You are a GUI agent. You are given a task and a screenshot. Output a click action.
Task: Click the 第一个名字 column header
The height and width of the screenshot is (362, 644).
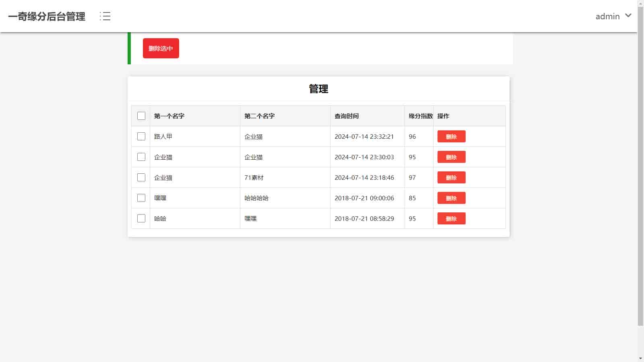[x=169, y=116]
